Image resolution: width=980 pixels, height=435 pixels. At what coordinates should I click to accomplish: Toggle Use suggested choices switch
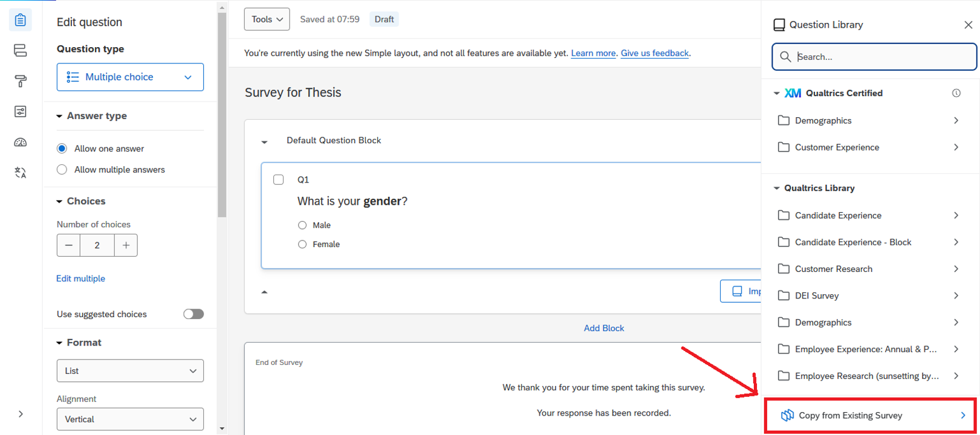[x=193, y=314]
